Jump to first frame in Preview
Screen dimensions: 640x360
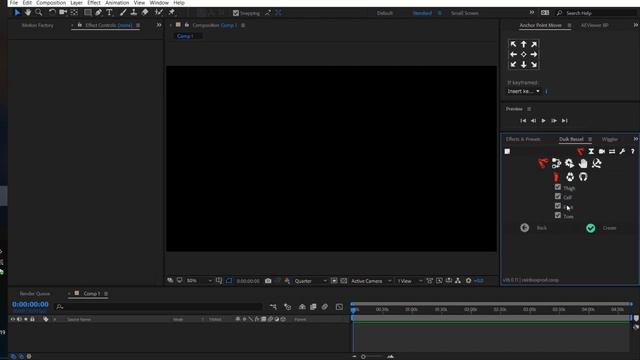coord(523,121)
